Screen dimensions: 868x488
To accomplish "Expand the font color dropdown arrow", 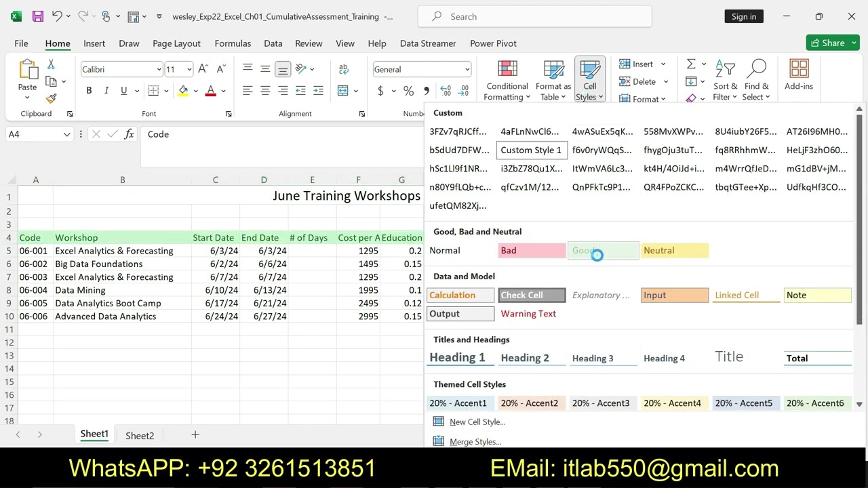I will pyautogui.click(x=223, y=91).
